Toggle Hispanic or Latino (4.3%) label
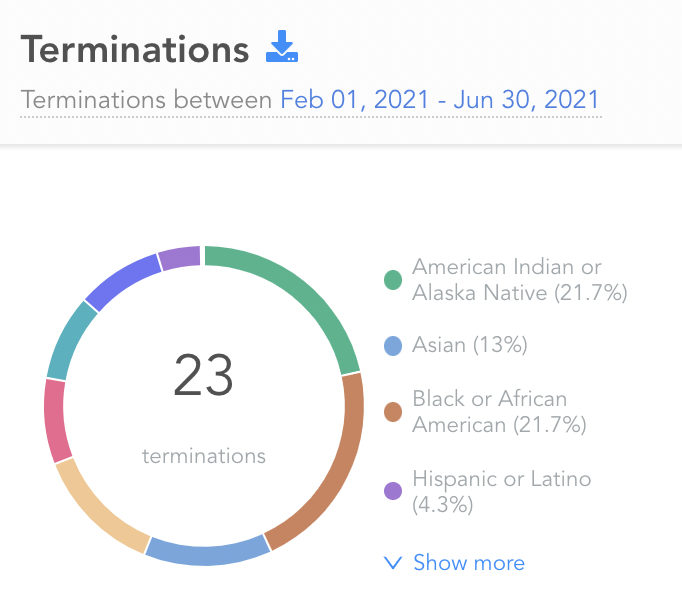Screen dimensions: 682x614 coord(501,491)
